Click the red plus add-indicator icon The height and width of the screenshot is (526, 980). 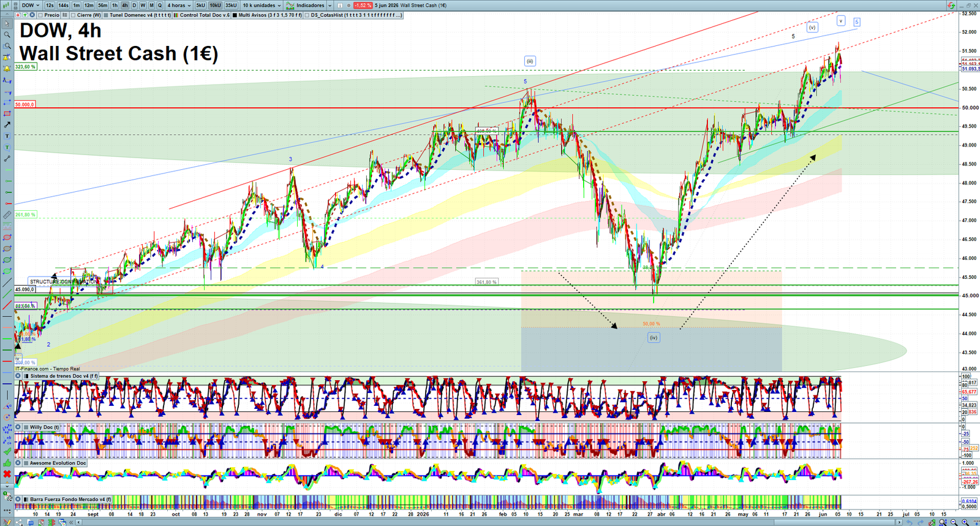tap(18, 15)
